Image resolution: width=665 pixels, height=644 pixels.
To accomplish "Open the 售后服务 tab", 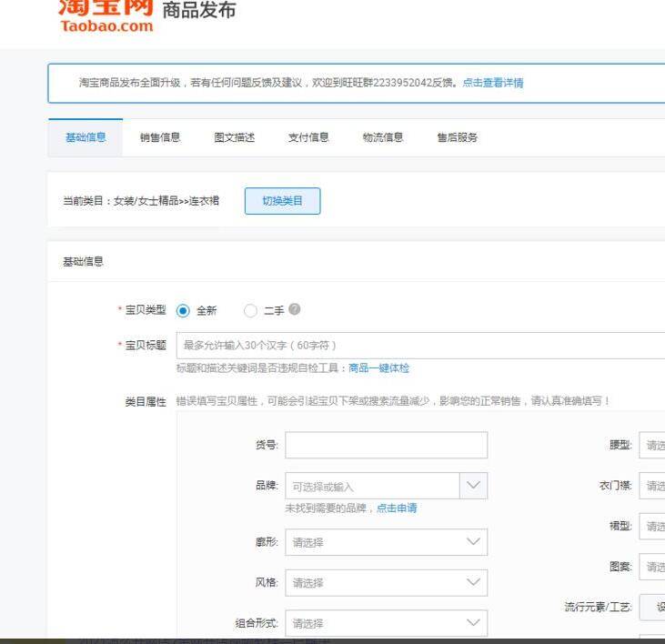I will (458, 137).
